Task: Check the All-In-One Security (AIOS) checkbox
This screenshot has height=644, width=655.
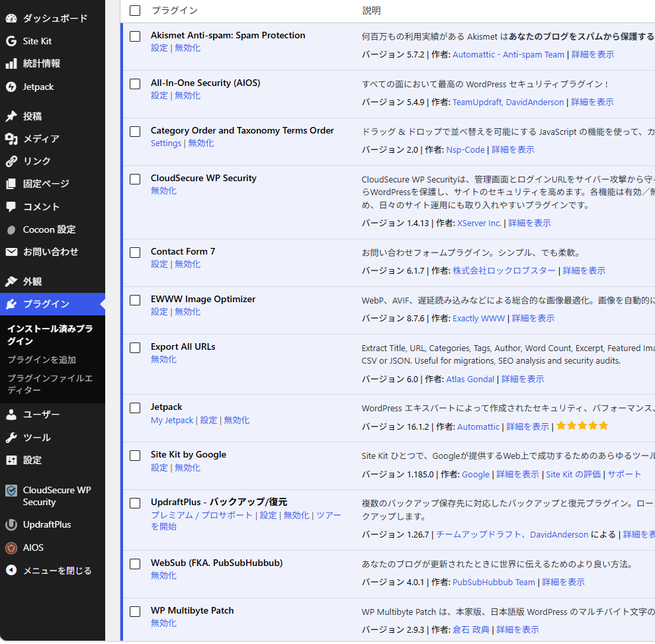Action: click(x=135, y=84)
